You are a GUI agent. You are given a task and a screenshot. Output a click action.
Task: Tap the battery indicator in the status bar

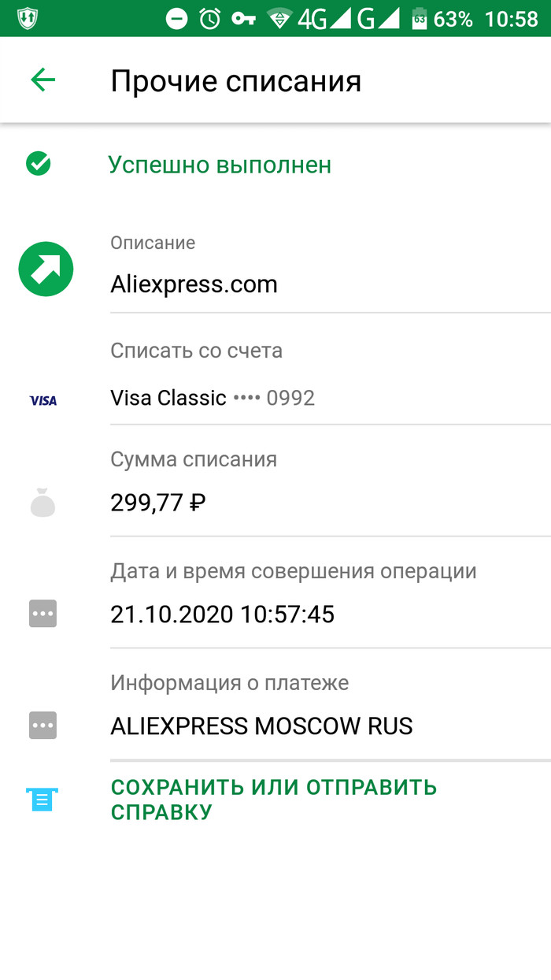420,18
